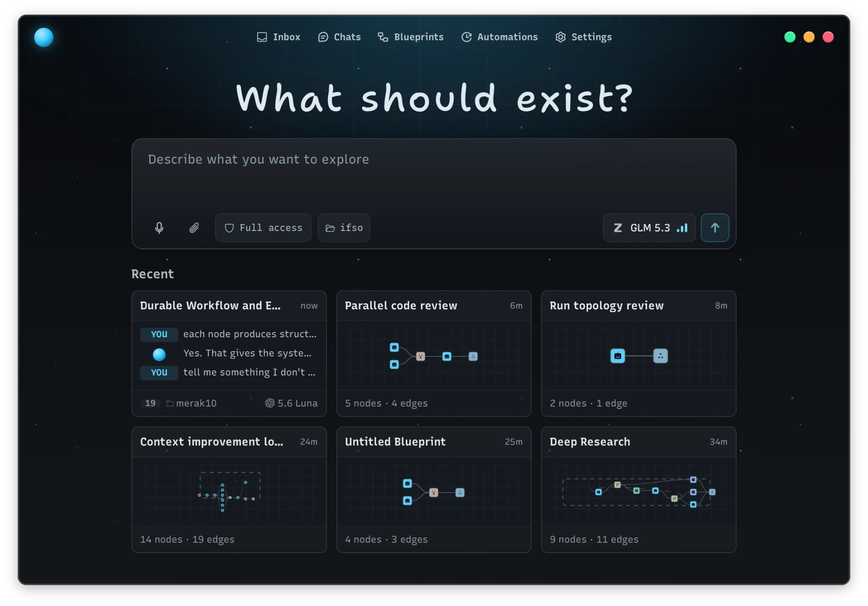Click the blue orb logo
The height and width of the screenshot is (606, 868).
pyautogui.click(x=44, y=37)
